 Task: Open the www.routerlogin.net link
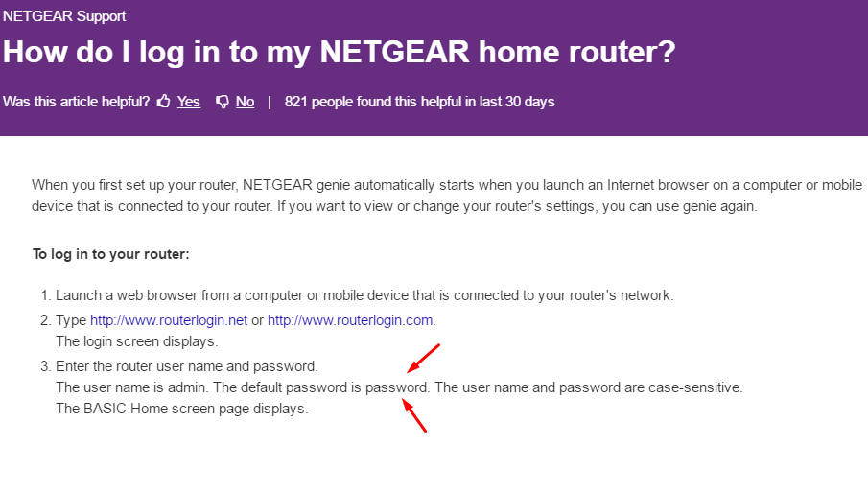(169, 320)
